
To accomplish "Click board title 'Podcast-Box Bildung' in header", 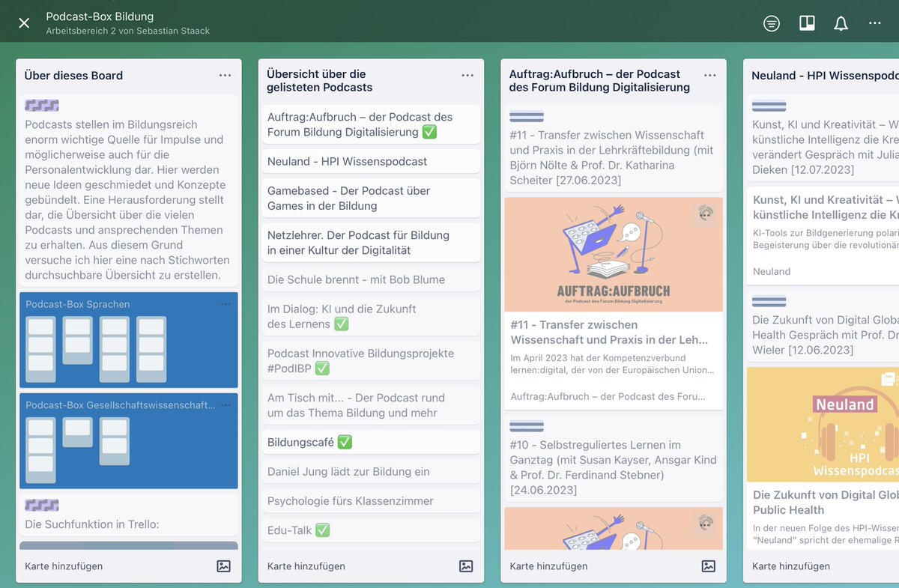I will (x=100, y=16).
